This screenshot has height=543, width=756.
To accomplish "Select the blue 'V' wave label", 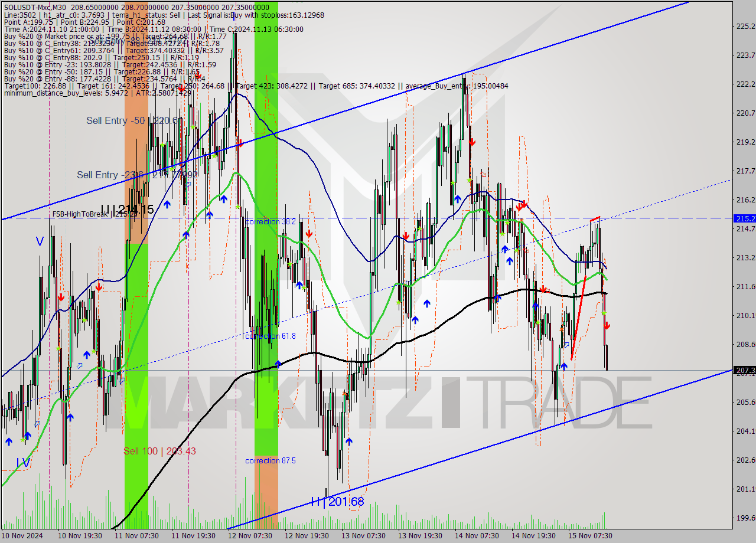I will 40,241.
